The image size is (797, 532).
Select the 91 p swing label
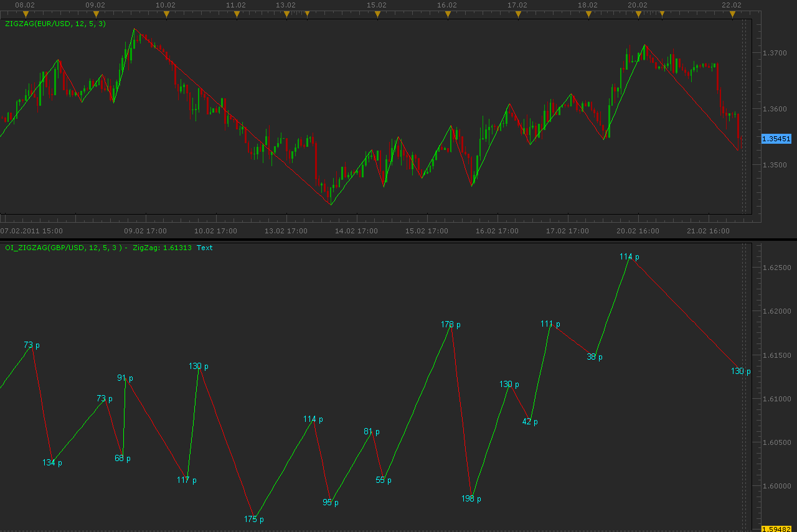[x=125, y=378]
